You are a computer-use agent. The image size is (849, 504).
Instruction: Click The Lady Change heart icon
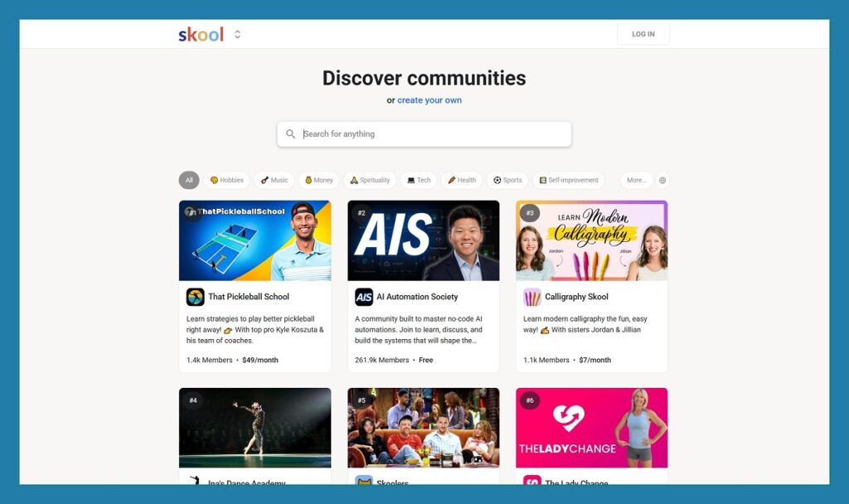532,480
